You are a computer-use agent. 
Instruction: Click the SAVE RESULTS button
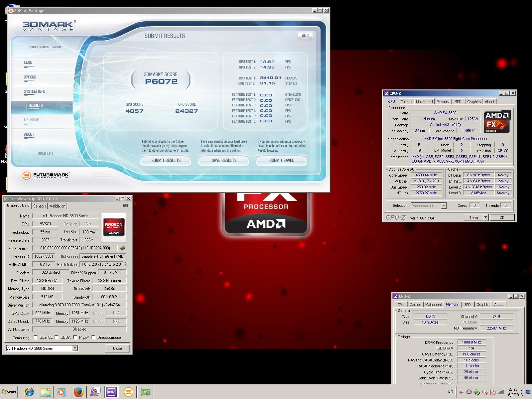[x=224, y=160]
